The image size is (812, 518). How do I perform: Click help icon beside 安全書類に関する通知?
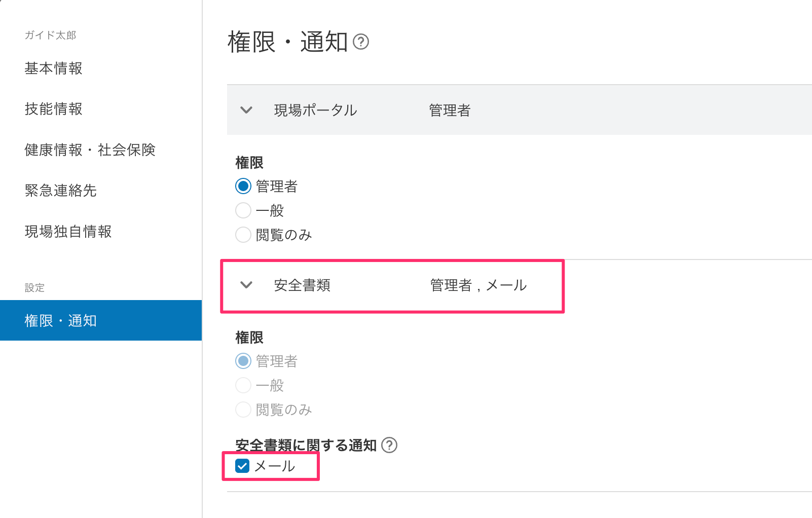click(389, 445)
